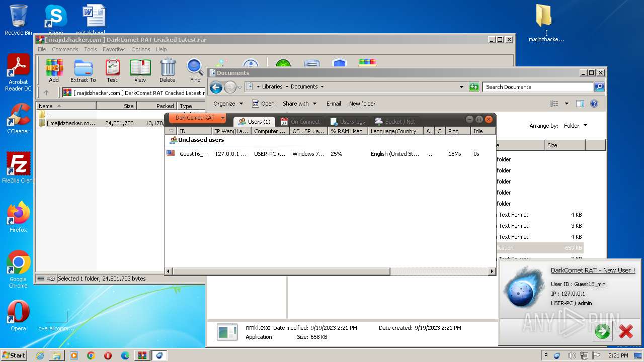The height and width of the screenshot is (362, 644).
Task: Sort WinRAR list by Name column
Action: [x=66, y=106]
